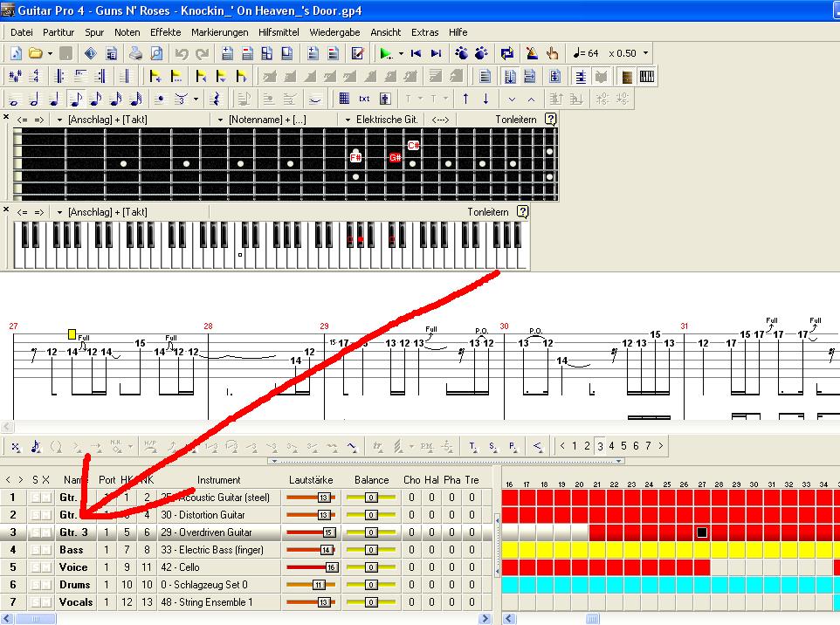The width and height of the screenshot is (840, 625).
Task: Open the Wiedergabe menu
Action: pyautogui.click(x=334, y=32)
